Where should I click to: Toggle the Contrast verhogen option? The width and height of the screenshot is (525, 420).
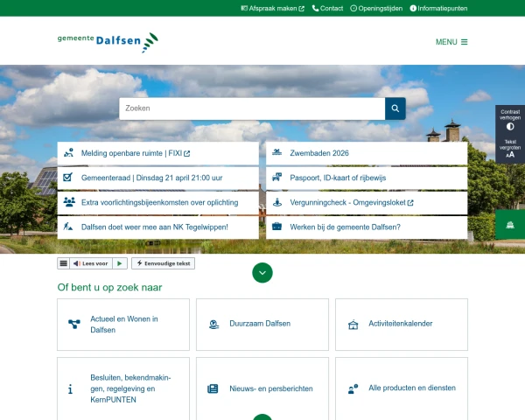[510, 120]
